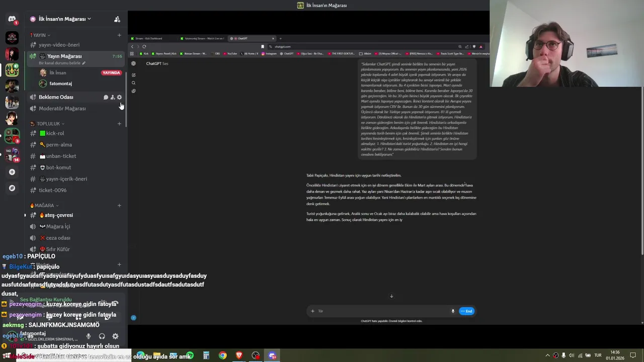Select user İlk İnsan in voice channel
Screen dimensions: 644x362
pyautogui.click(x=57, y=73)
